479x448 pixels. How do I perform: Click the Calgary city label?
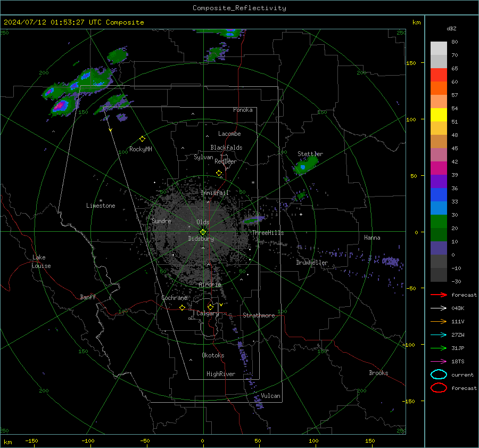tap(208, 313)
